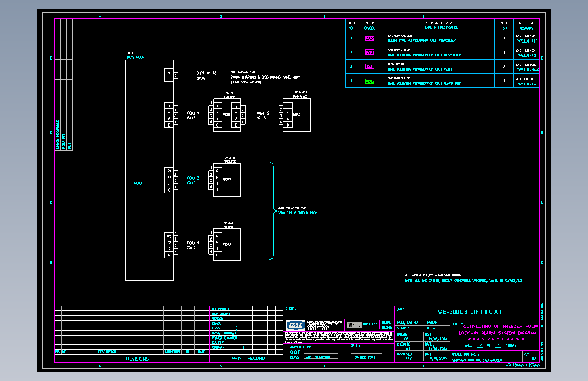Click the 'PRINT RECORD' label in the title block
This screenshot has height=381, width=588.
tap(248, 358)
